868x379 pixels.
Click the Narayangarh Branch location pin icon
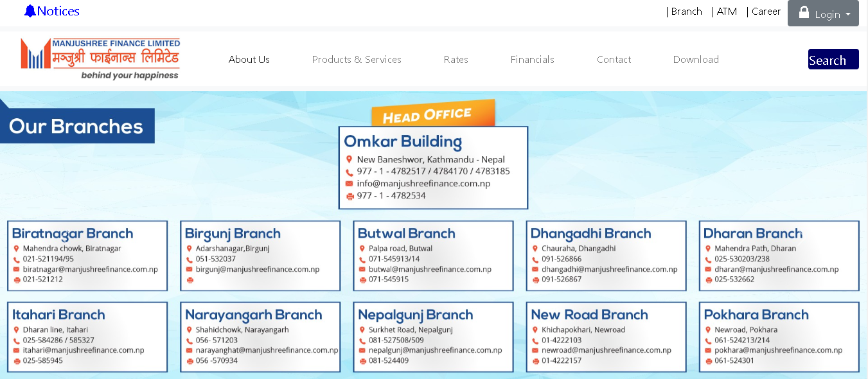[190, 330]
